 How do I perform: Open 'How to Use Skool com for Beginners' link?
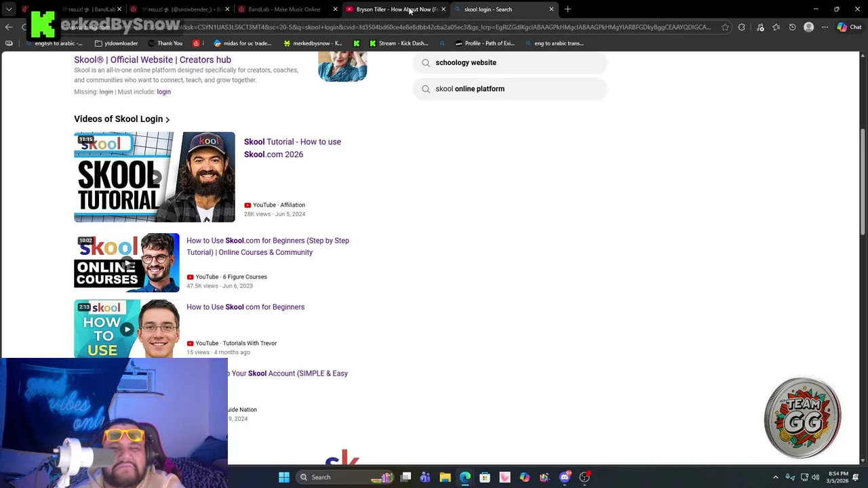pyautogui.click(x=245, y=307)
